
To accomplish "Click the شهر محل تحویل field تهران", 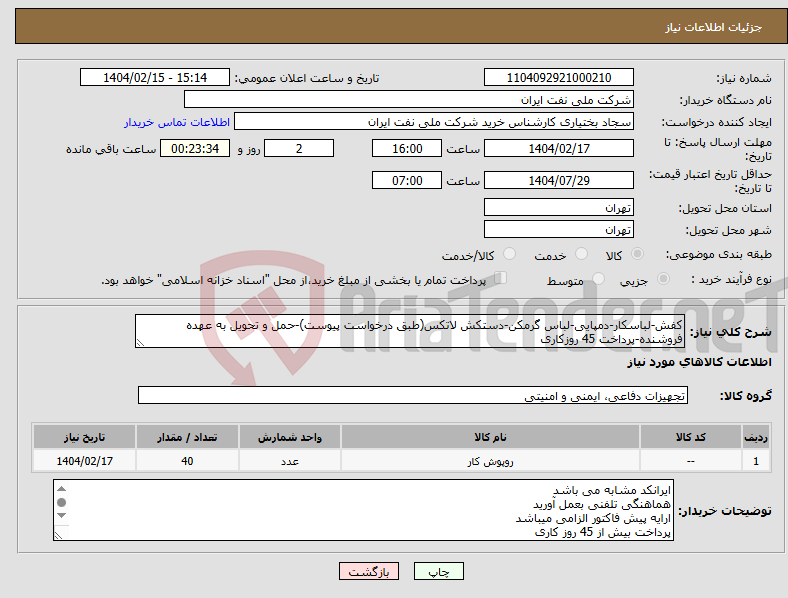I will click(x=559, y=229).
